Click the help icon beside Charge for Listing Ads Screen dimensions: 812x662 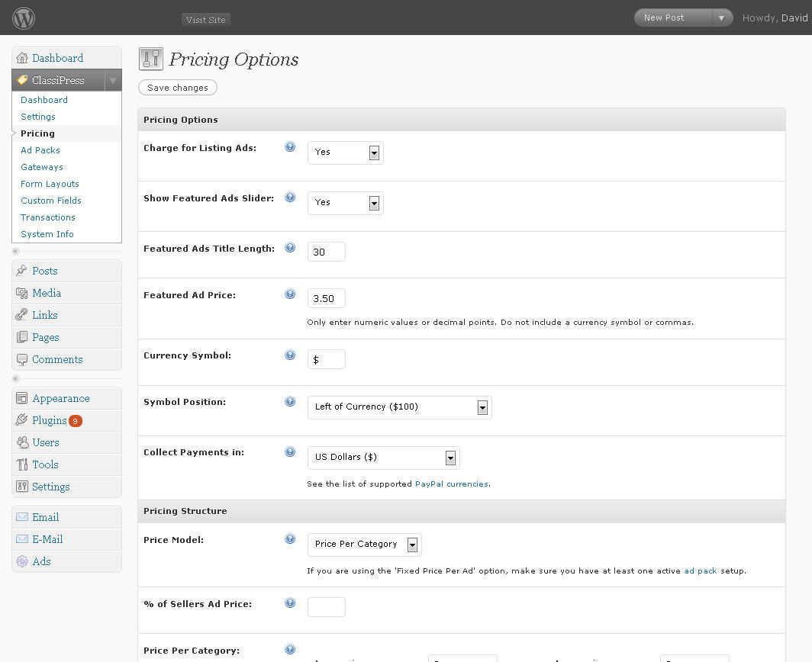pos(290,147)
